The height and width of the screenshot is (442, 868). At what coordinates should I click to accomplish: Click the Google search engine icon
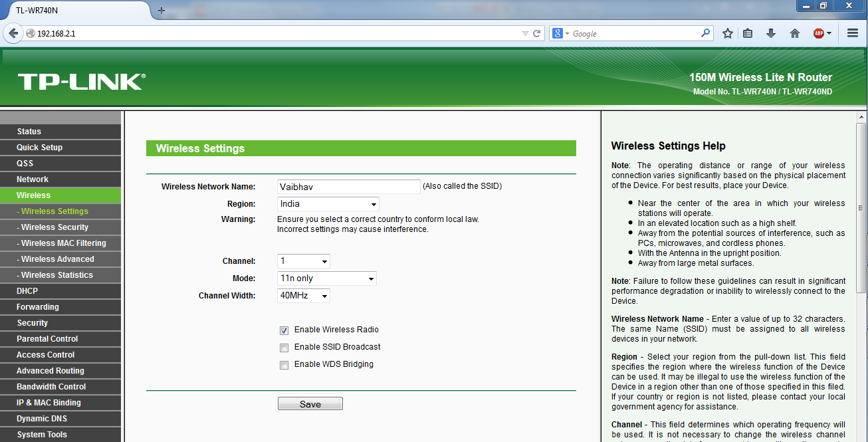(x=557, y=33)
